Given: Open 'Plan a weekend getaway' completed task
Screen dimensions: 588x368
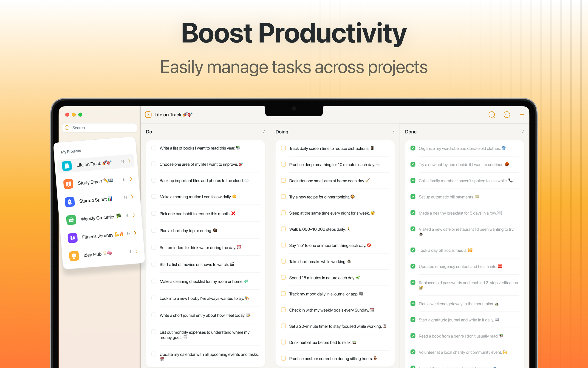Looking at the screenshot, I should click(459, 304).
